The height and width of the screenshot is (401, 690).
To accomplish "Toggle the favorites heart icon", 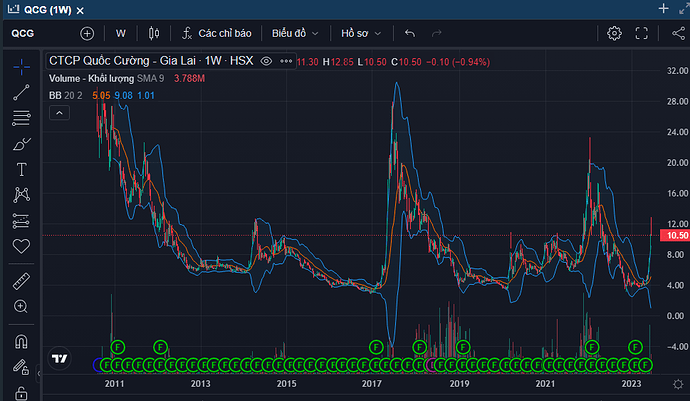I will 21,245.
